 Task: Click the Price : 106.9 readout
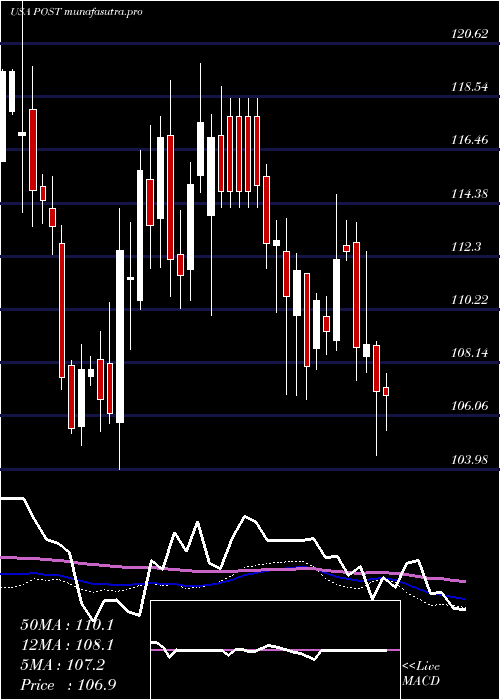pyautogui.click(x=68, y=685)
